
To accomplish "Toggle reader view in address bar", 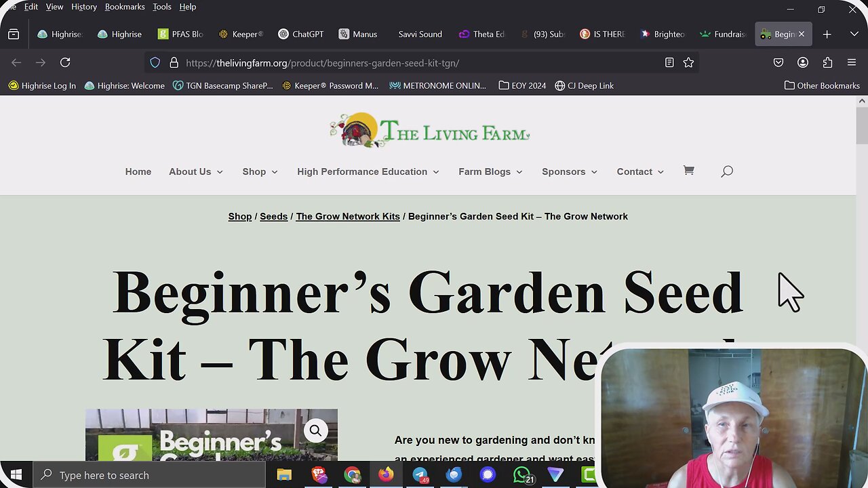I will tap(669, 62).
